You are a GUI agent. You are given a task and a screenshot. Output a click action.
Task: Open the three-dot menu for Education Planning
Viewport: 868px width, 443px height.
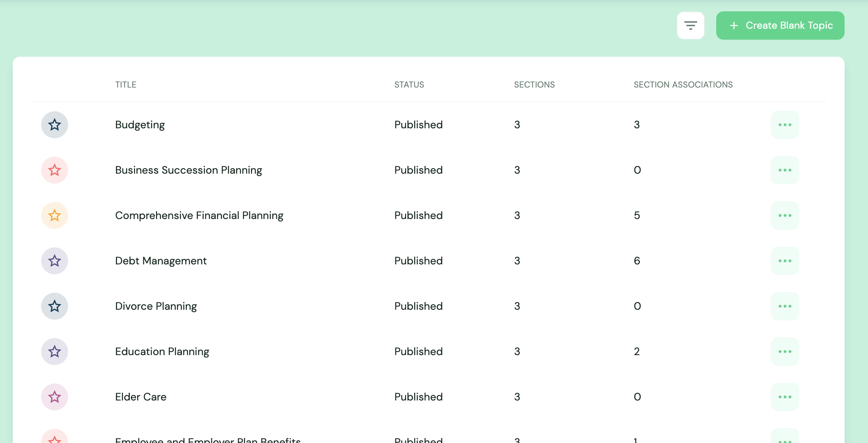[x=785, y=351]
